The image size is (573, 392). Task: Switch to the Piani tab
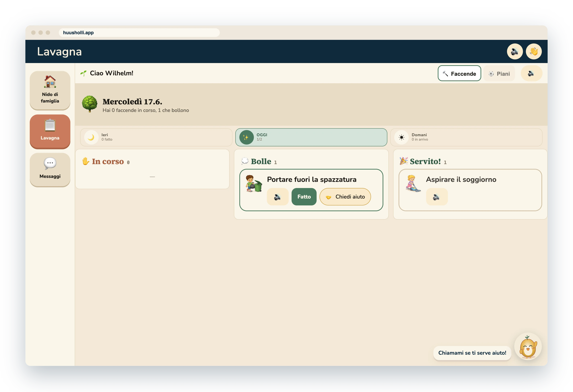click(499, 73)
